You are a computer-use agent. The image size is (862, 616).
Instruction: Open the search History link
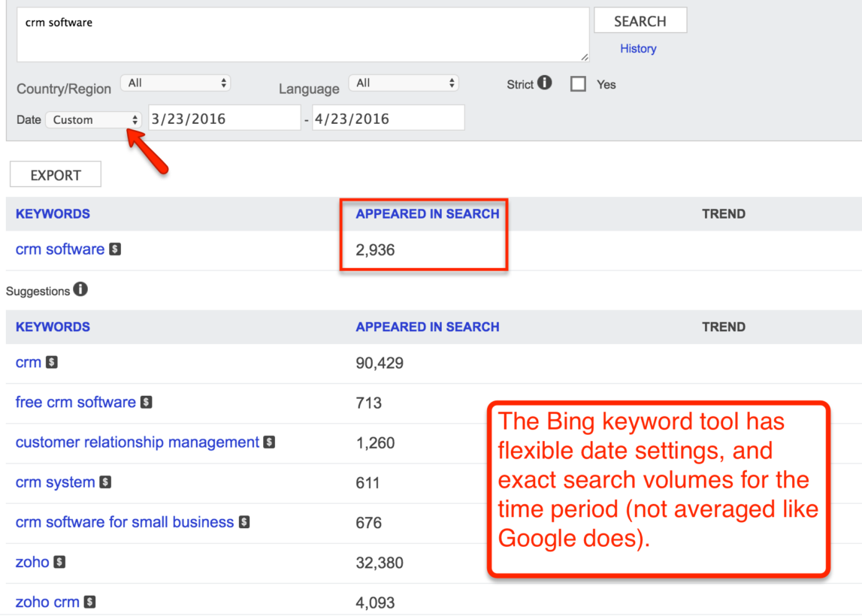(638, 48)
